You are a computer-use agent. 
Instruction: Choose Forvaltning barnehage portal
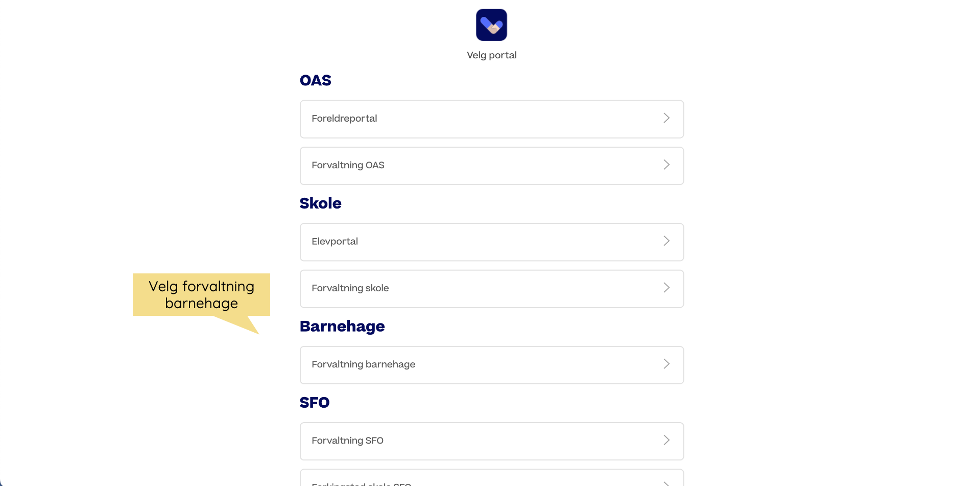[492, 365]
